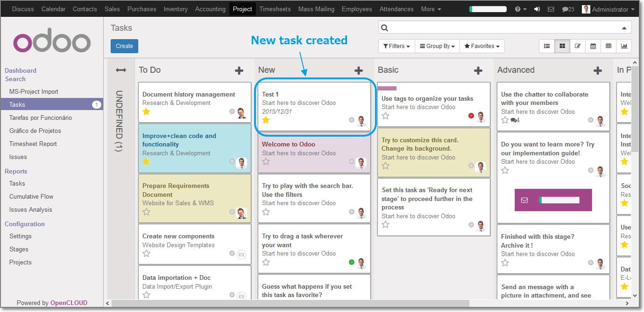Viewport: 644px width, 312px height.
Task: Switch to list view
Action: point(547,46)
